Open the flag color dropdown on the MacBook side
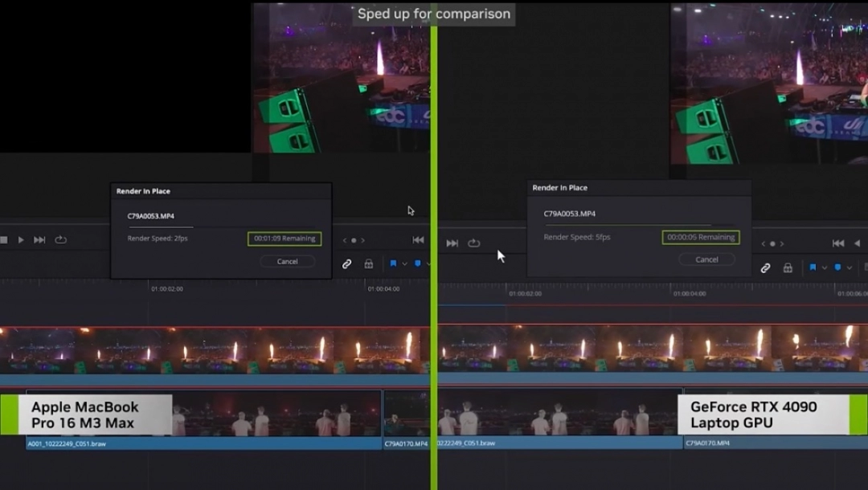Image resolution: width=868 pixels, height=490 pixels. point(404,264)
